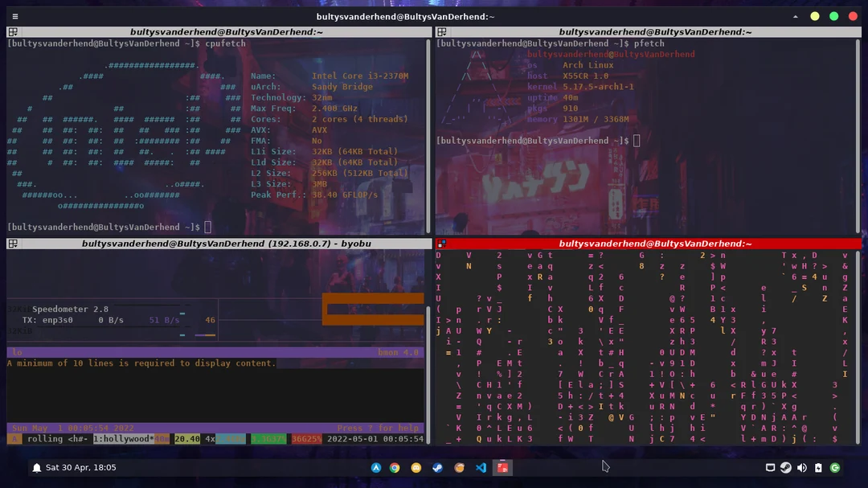Click the display icon in the system tray
The image size is (868, 488).
[770, 467]
